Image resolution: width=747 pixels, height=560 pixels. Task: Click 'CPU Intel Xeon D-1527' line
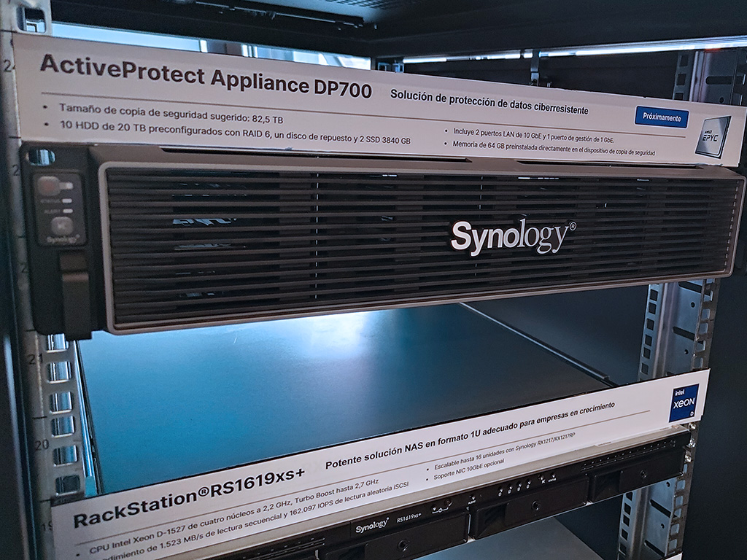(234, 516)
